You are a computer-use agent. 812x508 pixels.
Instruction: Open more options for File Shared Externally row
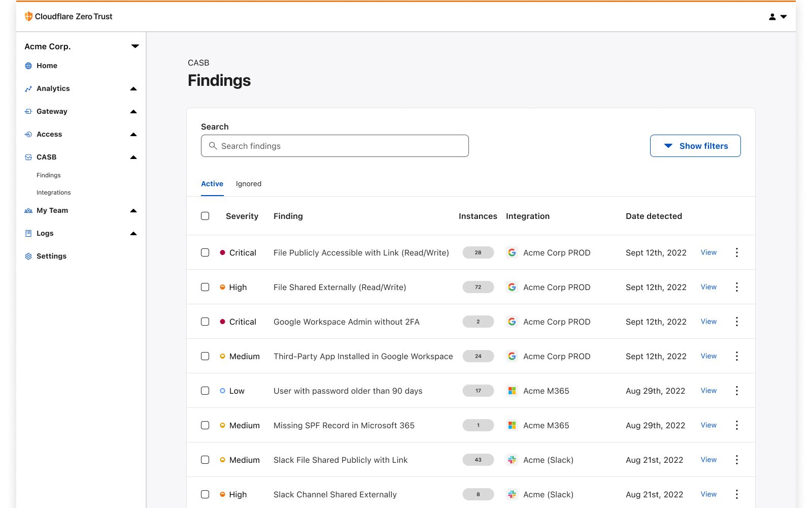coord(737,287)
